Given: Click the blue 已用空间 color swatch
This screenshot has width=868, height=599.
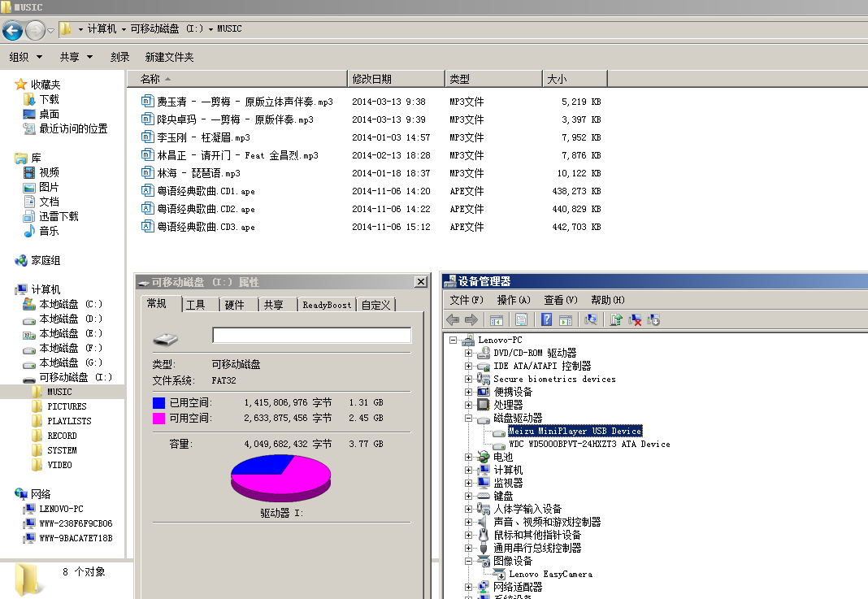Looking at the screenshot, I should coord(158,402).
